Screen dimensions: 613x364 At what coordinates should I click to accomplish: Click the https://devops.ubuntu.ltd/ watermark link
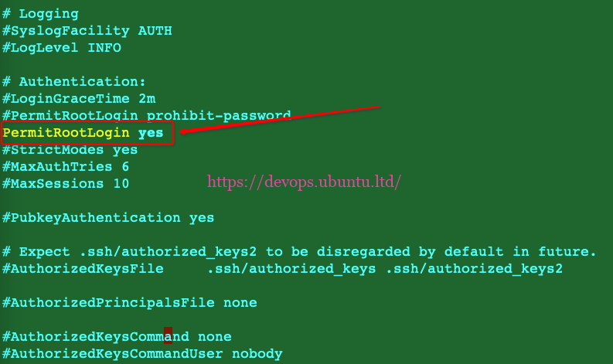(305, 182)
